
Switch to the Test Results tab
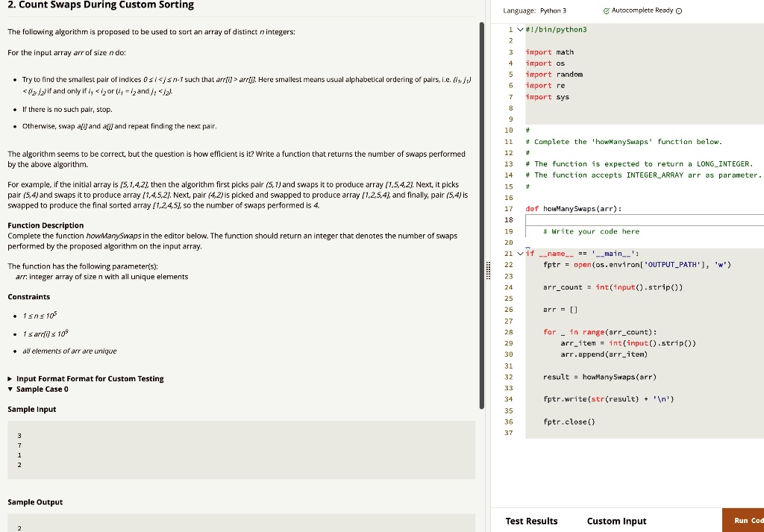click(531, 521)
